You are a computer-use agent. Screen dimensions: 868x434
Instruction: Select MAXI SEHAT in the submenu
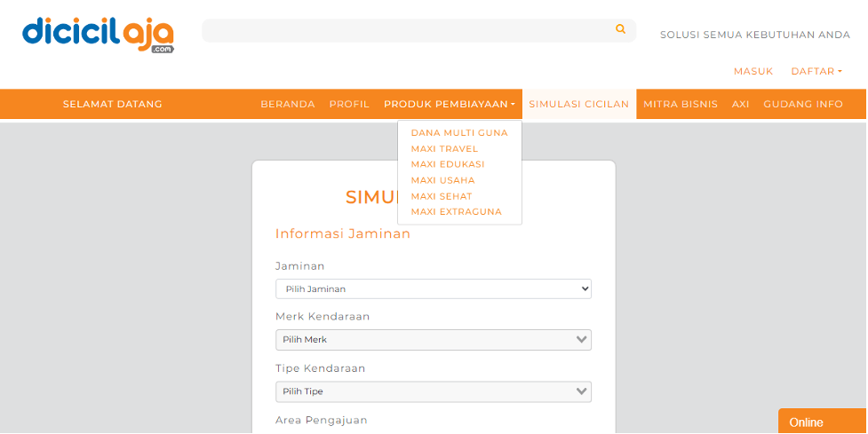coord(442,196)
